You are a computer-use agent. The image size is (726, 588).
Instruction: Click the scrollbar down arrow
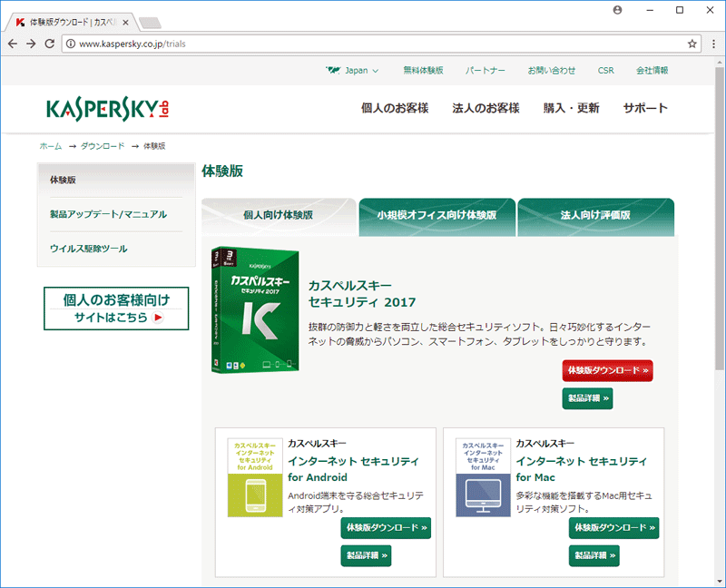[x=720, y=581]
